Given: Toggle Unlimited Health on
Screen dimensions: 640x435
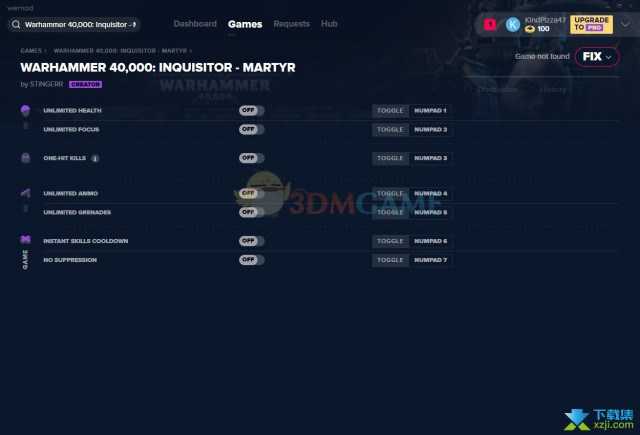Looking at the screenshot, I should coord(252,110).
